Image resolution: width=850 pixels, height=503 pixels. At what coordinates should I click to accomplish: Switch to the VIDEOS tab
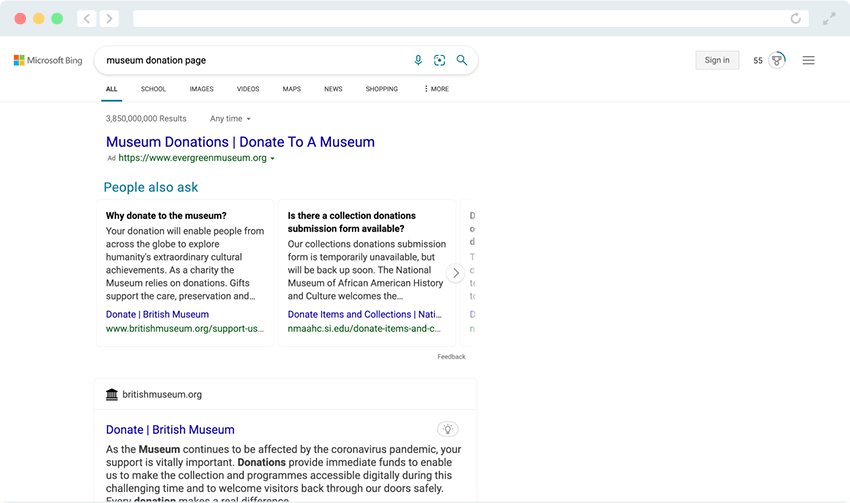click(248, 89)
